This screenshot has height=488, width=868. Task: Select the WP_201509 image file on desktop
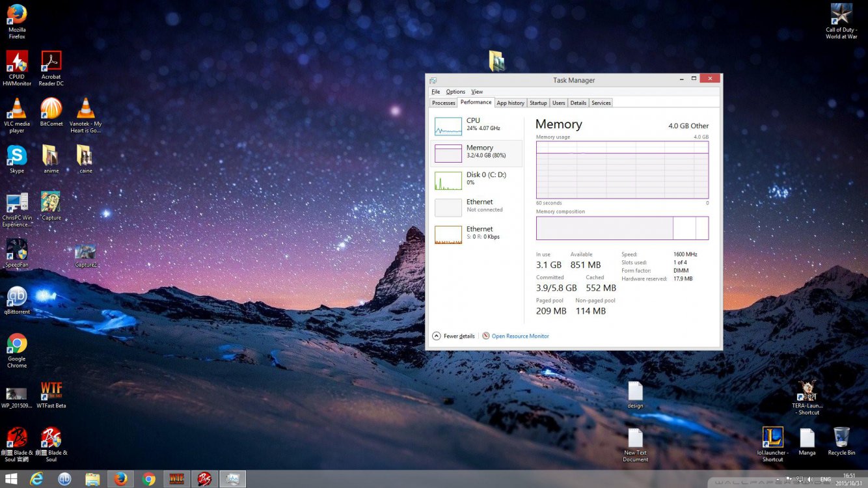tap(17, 397)
